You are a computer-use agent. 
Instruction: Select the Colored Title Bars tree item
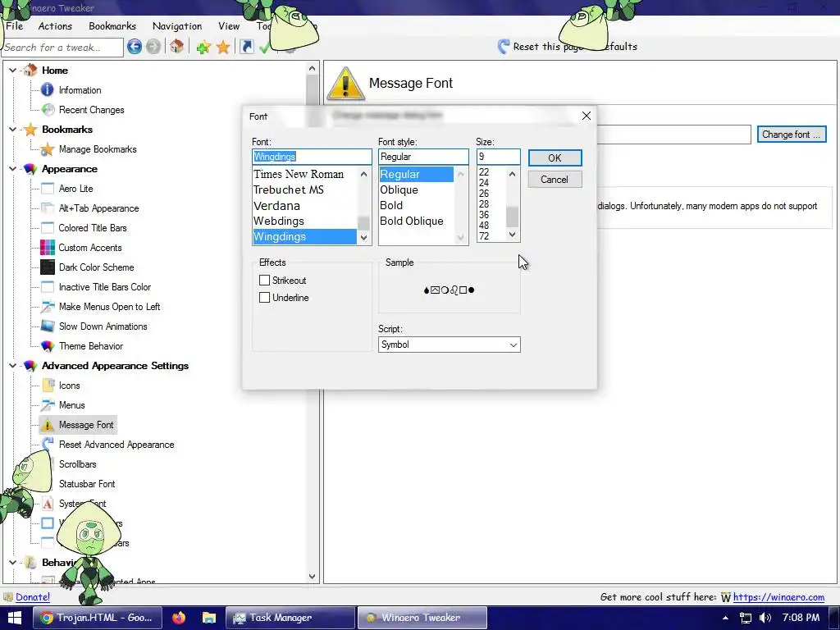[x=93, y=228]
